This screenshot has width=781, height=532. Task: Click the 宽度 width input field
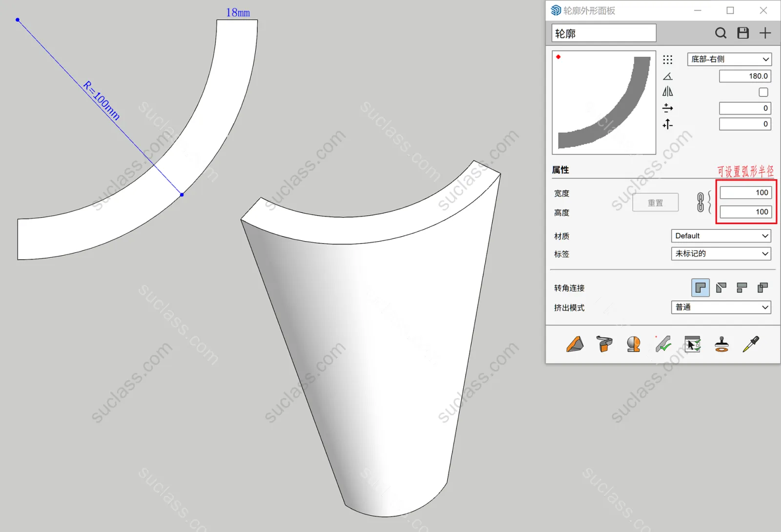tap(745, 193)
